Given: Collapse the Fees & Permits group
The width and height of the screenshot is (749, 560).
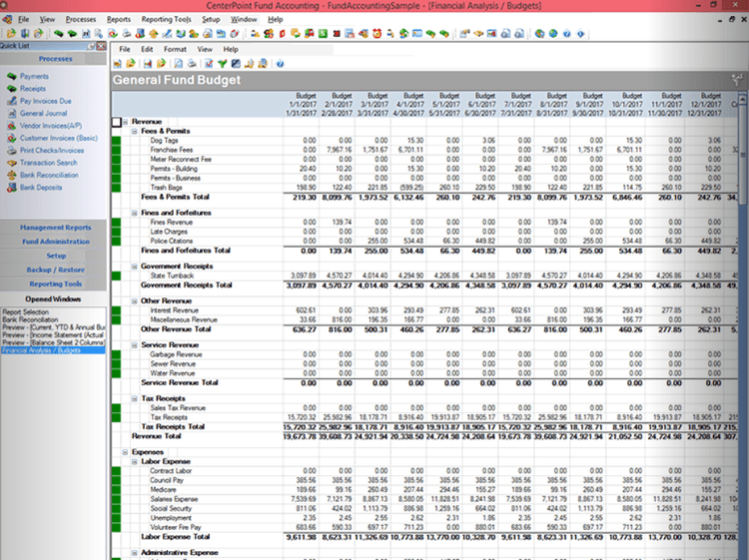Looking at the screenshot, I should [x=135, y=132].
